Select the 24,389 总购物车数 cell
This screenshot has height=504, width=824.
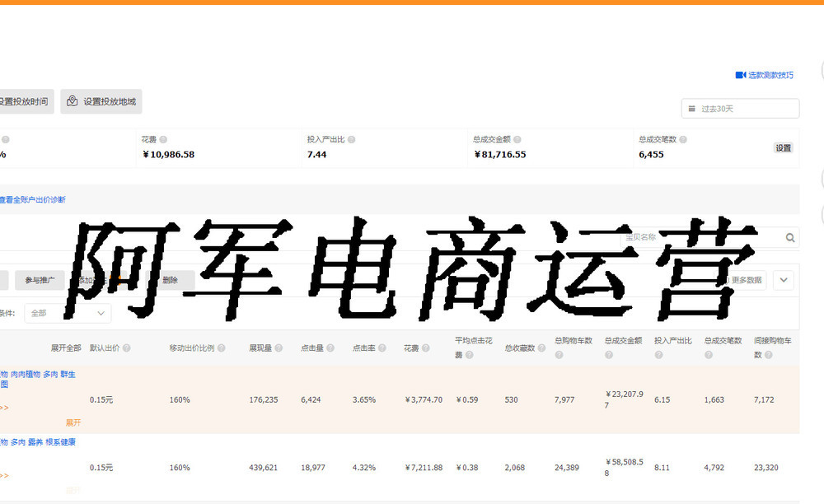567,468
